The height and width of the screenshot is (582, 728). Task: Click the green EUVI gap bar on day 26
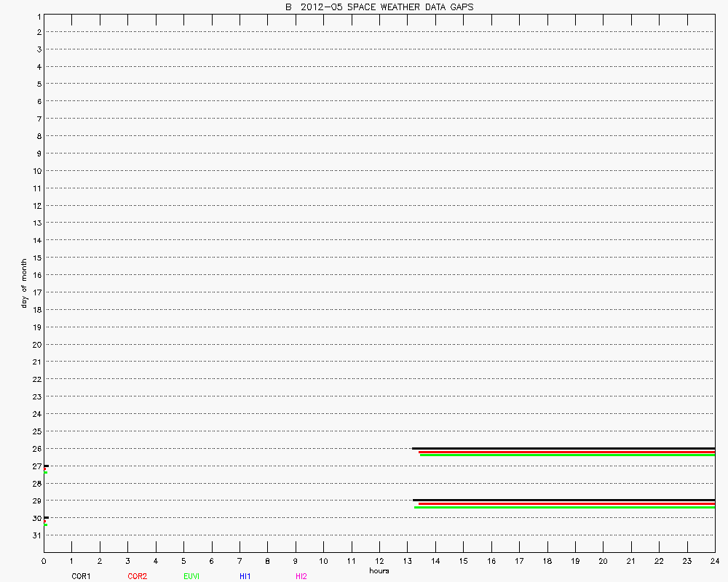(568, 455)
